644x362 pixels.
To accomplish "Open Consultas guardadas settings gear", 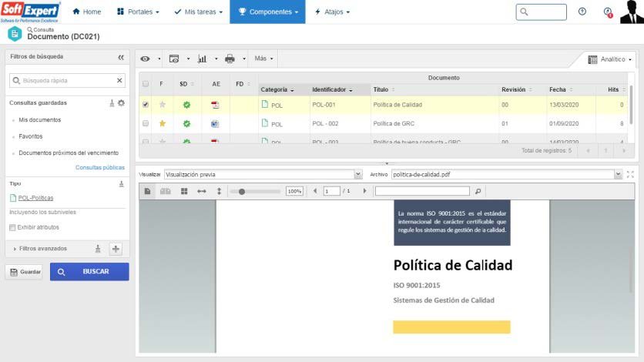I will point(121,103).
